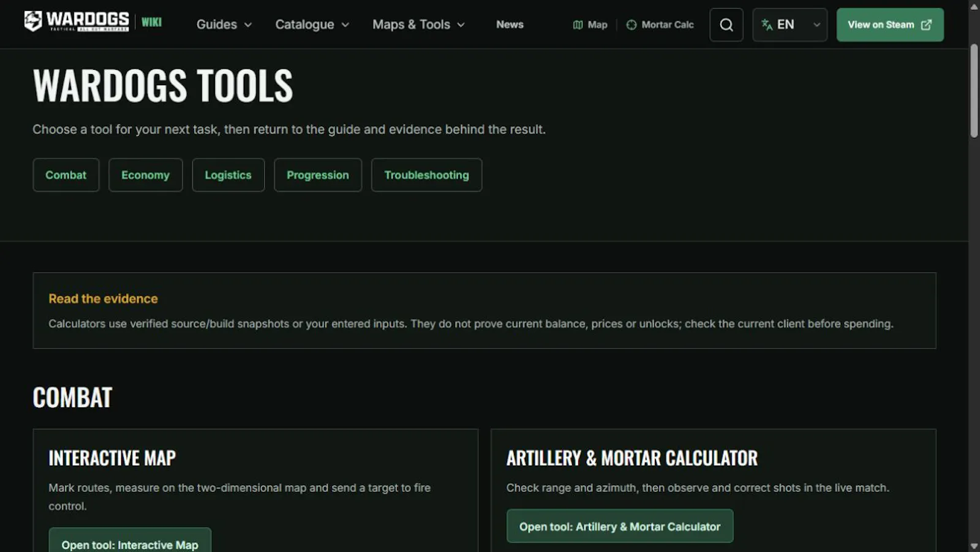The height and width of the screenshot is (552, 980).
Task: Expand the Guides menu chevron
Action: point(248,25)
